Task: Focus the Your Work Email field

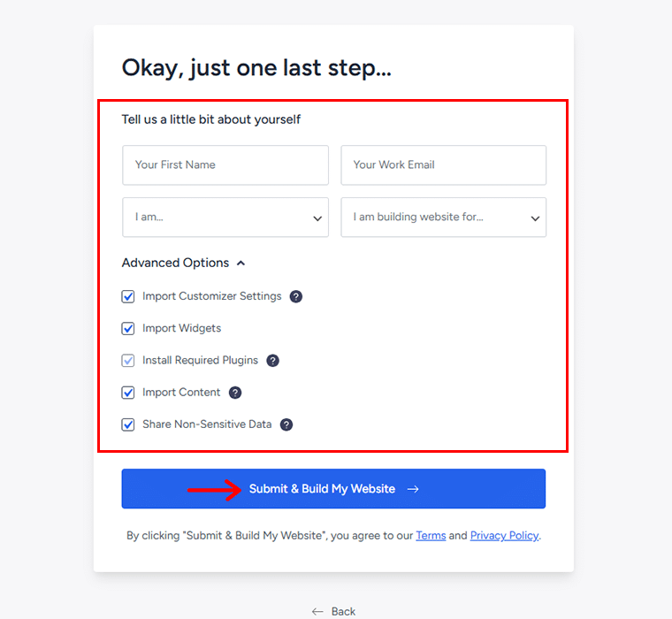Action: tap(444, 165)
